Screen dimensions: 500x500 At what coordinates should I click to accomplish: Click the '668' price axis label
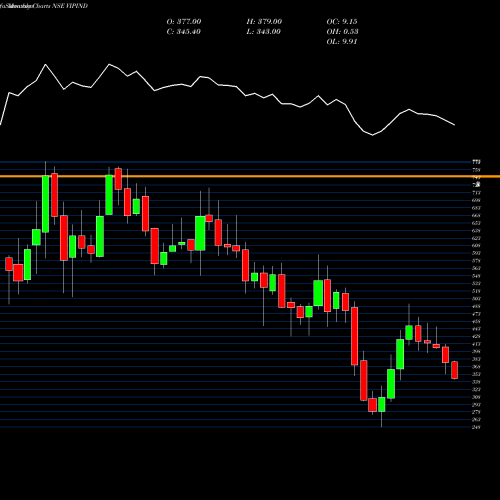476,216
